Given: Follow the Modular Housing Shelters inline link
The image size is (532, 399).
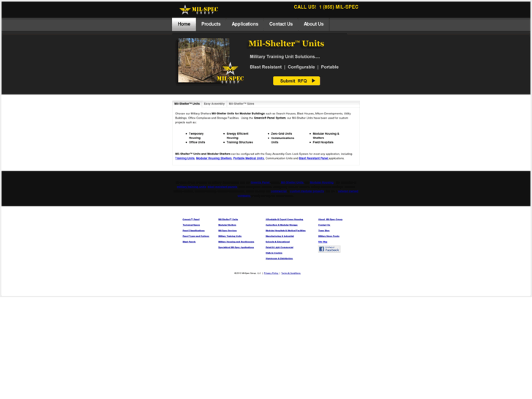Looking at the screenshot, I should point(214,158).
